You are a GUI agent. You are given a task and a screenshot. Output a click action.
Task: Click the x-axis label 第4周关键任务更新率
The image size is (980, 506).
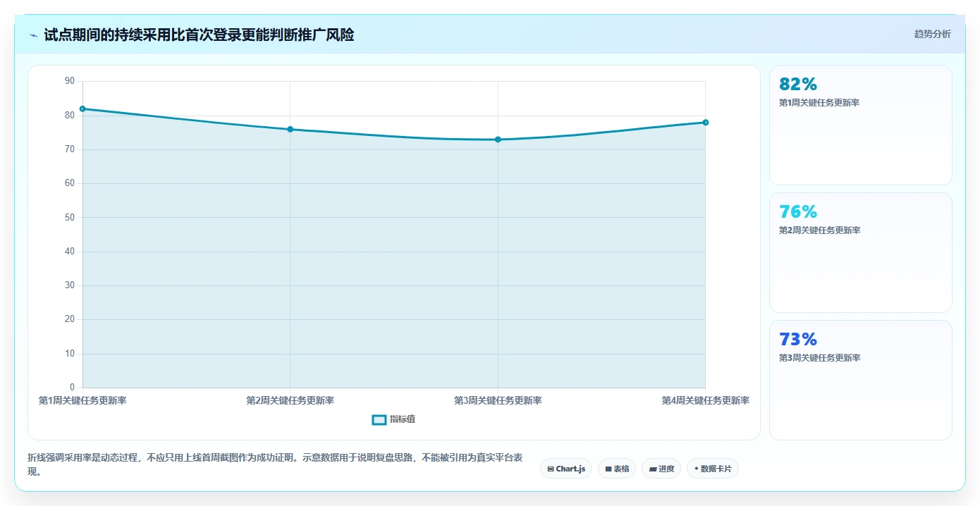click(x=705, y=400)
